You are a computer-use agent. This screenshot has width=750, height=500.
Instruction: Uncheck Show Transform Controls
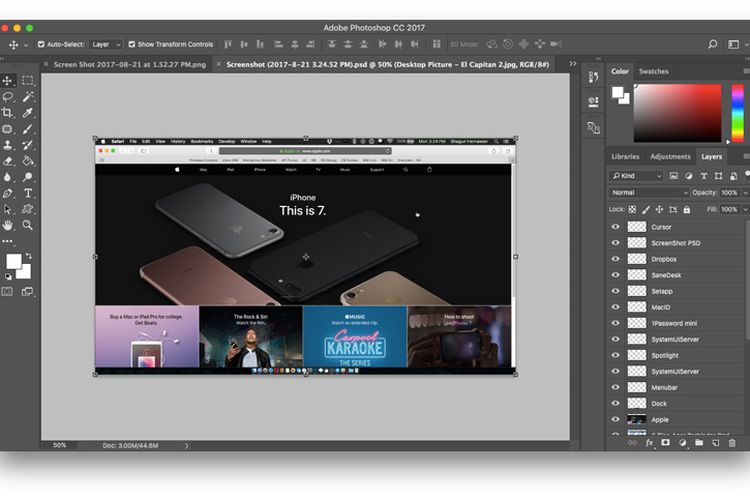132,44
